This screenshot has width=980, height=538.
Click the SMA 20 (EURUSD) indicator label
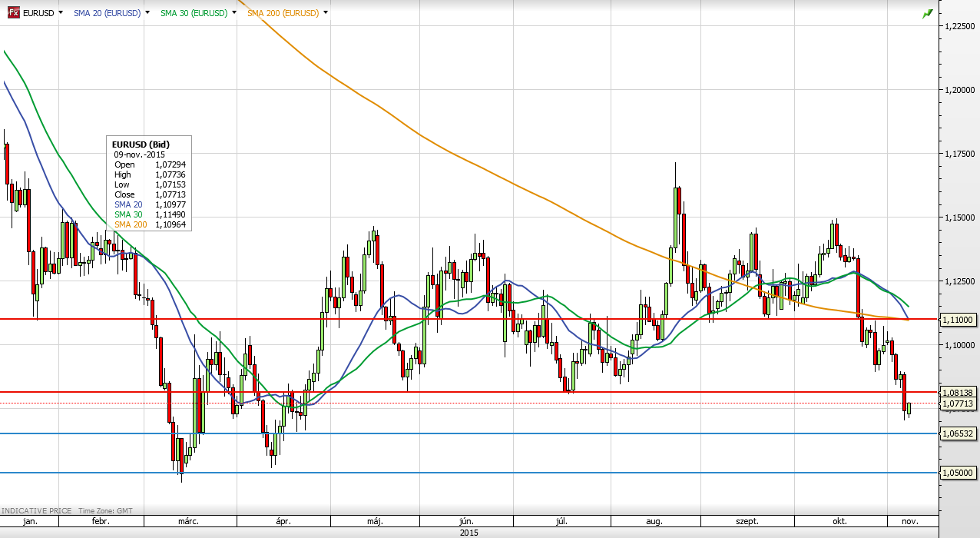pos(107,13)
